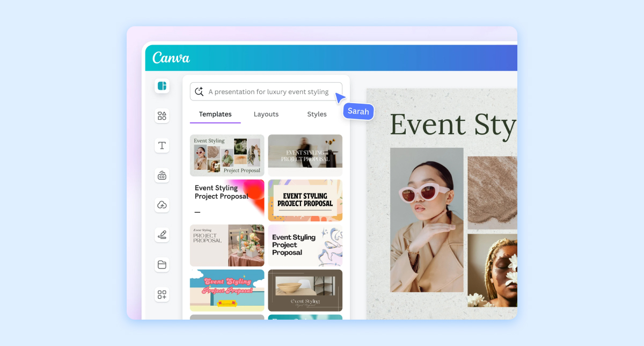Choose the abstract swirl Event Styling template

(305, 246)
